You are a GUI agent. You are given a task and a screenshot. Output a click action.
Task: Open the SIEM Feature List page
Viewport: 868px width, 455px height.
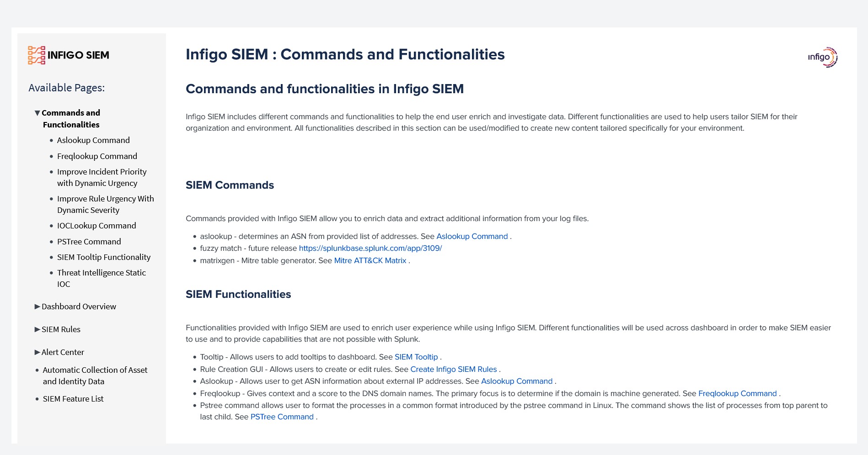[x=73, y=399]
